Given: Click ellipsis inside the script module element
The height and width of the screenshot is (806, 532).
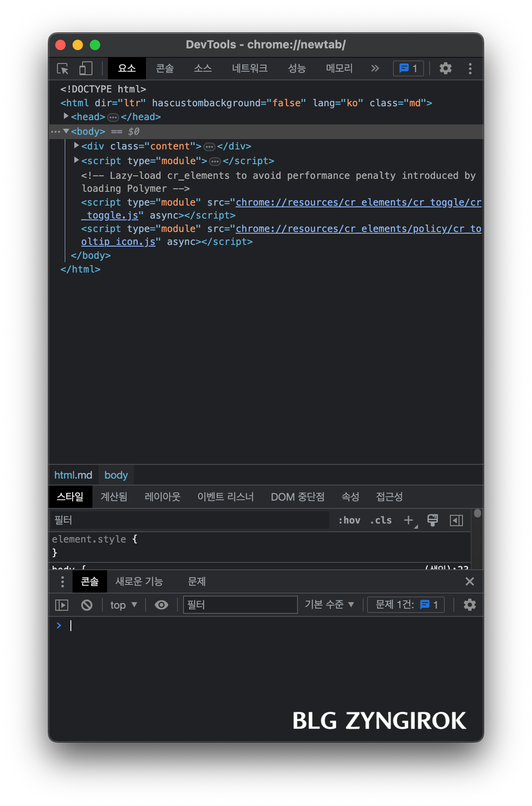Looking at the screenshot, I should click(x=215, y=162).
